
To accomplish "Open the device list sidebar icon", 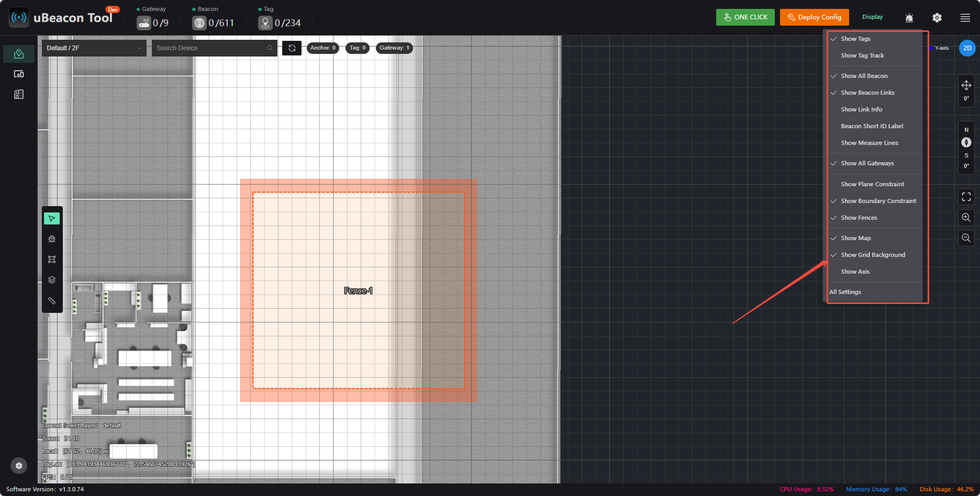I will point(19,74).
